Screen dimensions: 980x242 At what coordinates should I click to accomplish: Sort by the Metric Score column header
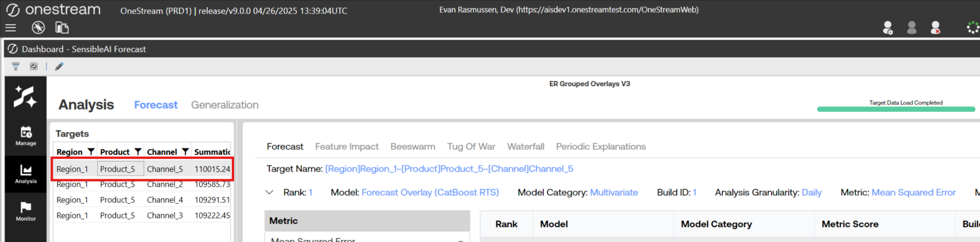click(850, 224)
